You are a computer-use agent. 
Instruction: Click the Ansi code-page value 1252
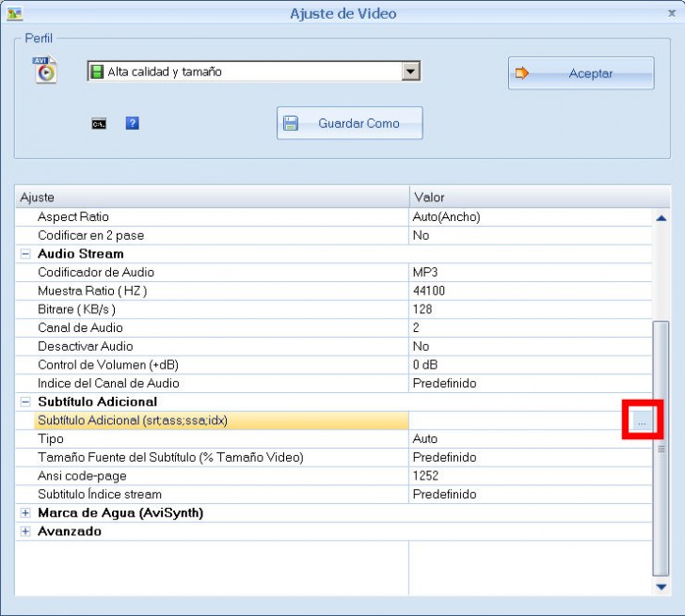point(425,476)
